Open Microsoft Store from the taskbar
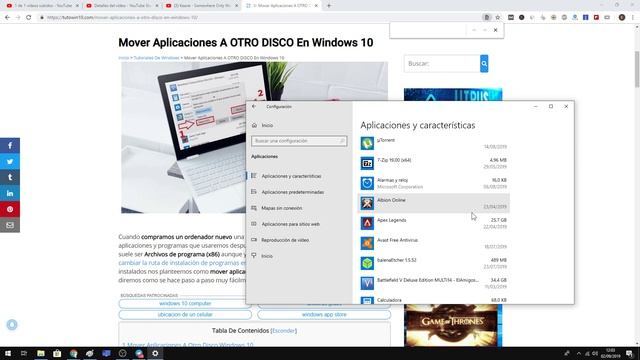The width and height of the screenshot is (640, 360). point(57,353)
